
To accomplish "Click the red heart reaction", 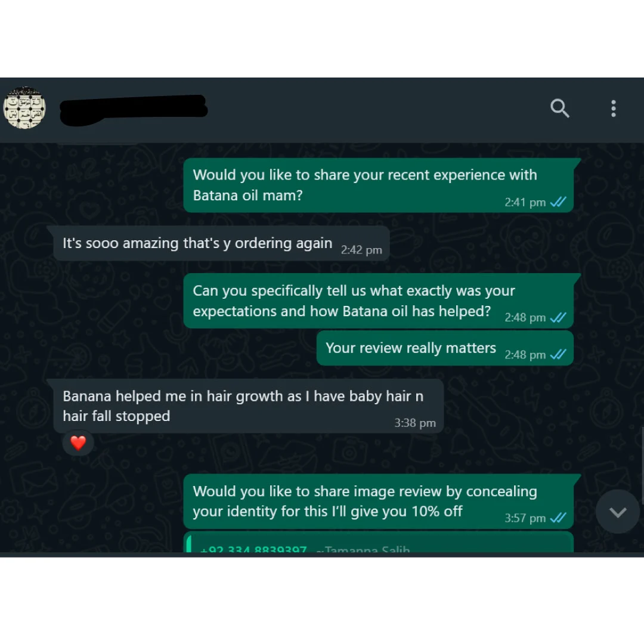I will tap(78, 442).
